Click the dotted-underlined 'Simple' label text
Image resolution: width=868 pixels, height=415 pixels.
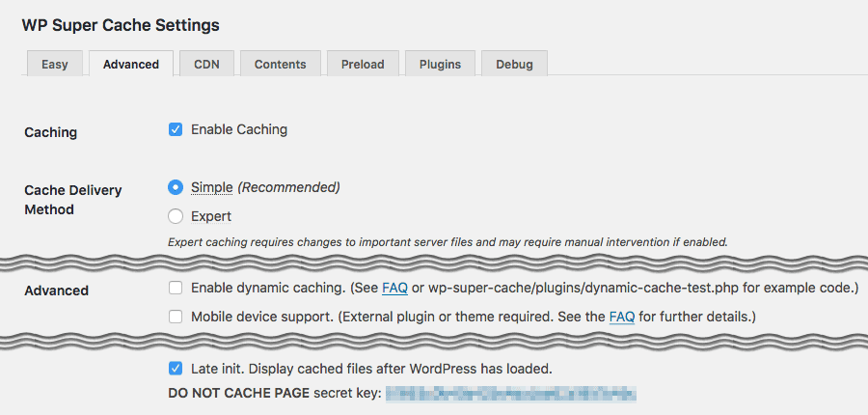(211, 188)
